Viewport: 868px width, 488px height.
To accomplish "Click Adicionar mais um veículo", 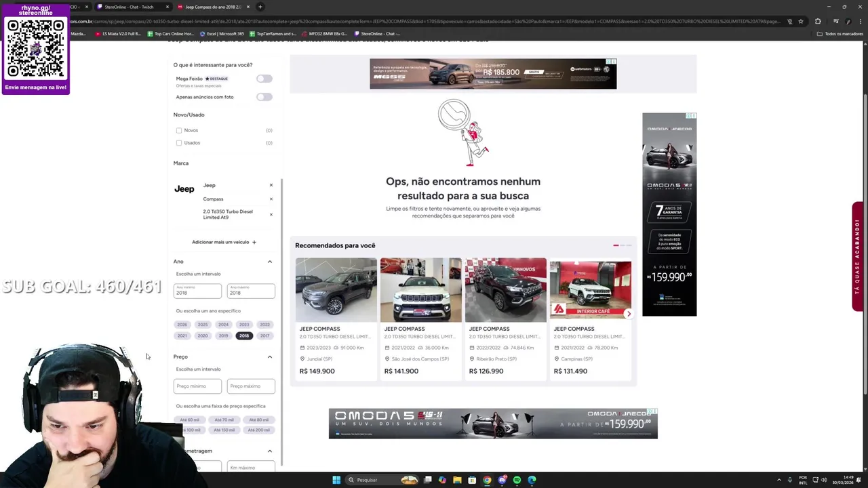I will click(x=224, y=242).
